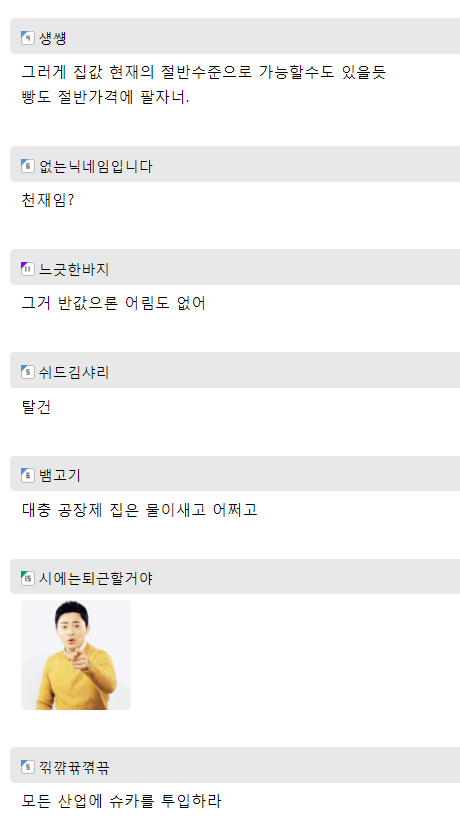Click green level 15 badge beside 시에는퇴근할거야

coord(28,578)
